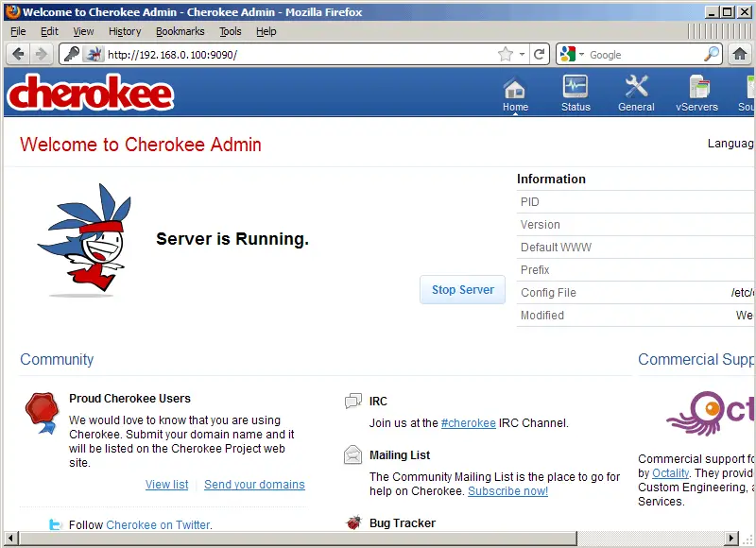This screenshot has width=756, height=548.
Task: Open the Cherokee on Twitter link
Action: pyautogui.click(x=158, y=525)
